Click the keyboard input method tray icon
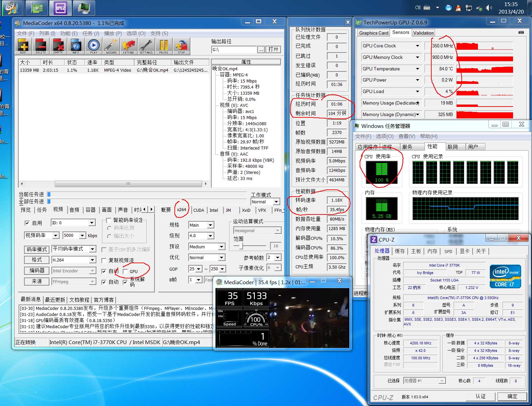 pos(427,7)
